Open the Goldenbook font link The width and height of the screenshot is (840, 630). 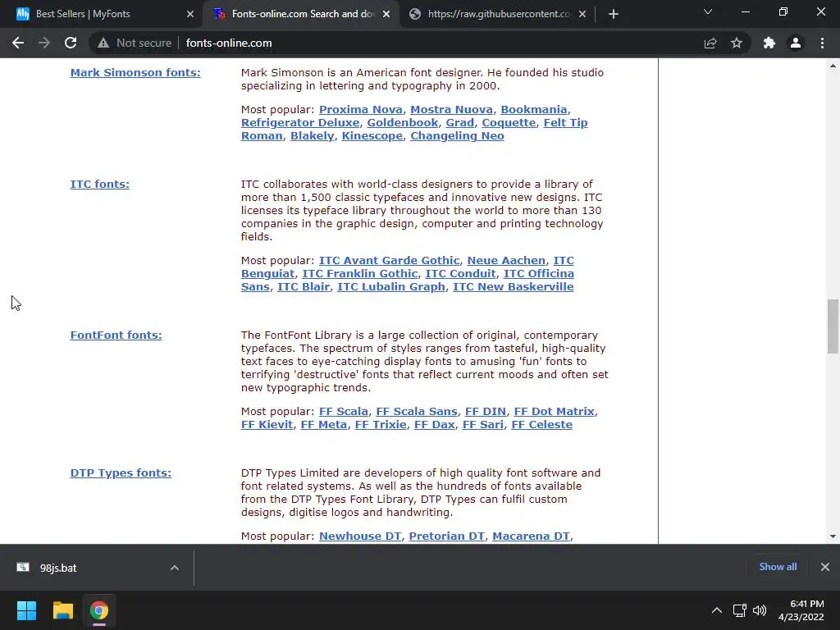(402, 123)
